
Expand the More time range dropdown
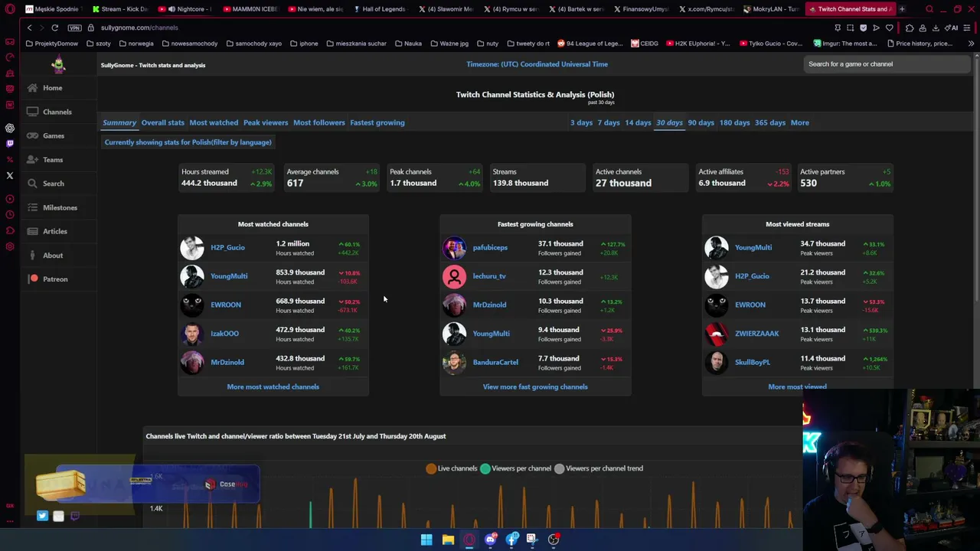tap(799, 122)
